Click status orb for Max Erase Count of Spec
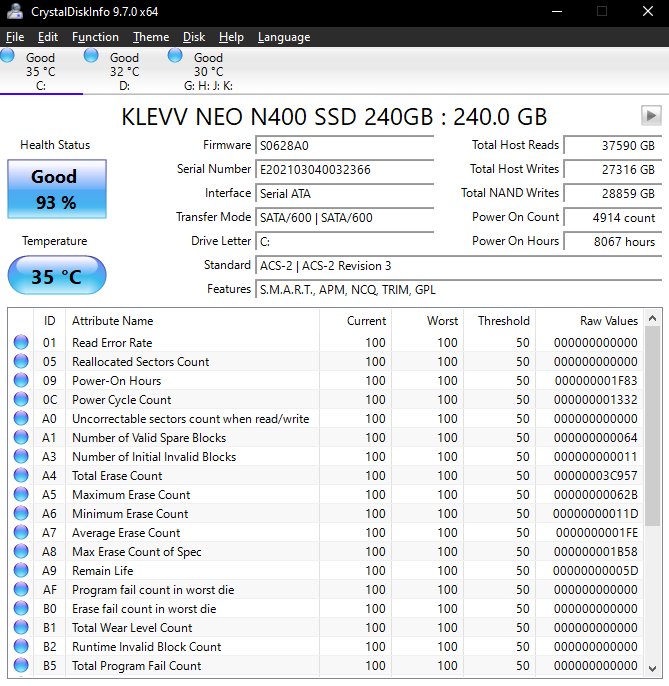 [21, 551]
